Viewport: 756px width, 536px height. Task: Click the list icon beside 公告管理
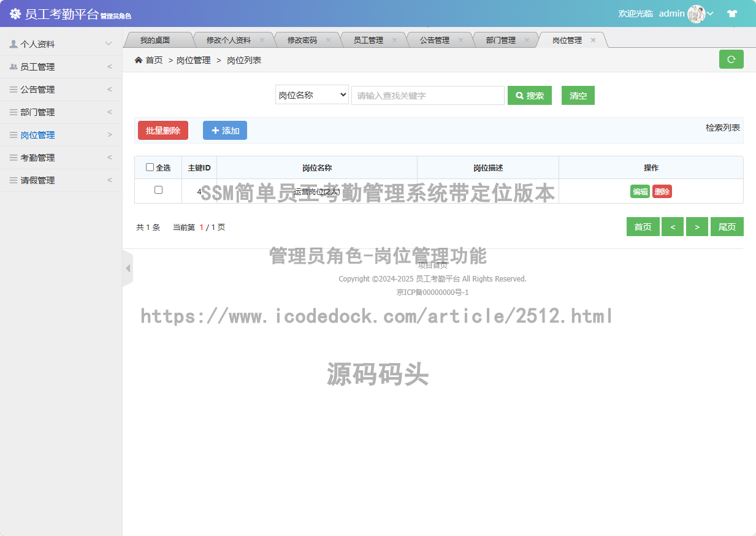(x=13, y=90)
